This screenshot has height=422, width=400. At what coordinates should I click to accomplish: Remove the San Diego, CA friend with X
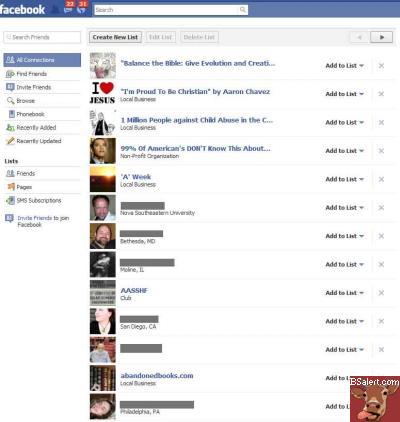[381, 321]
